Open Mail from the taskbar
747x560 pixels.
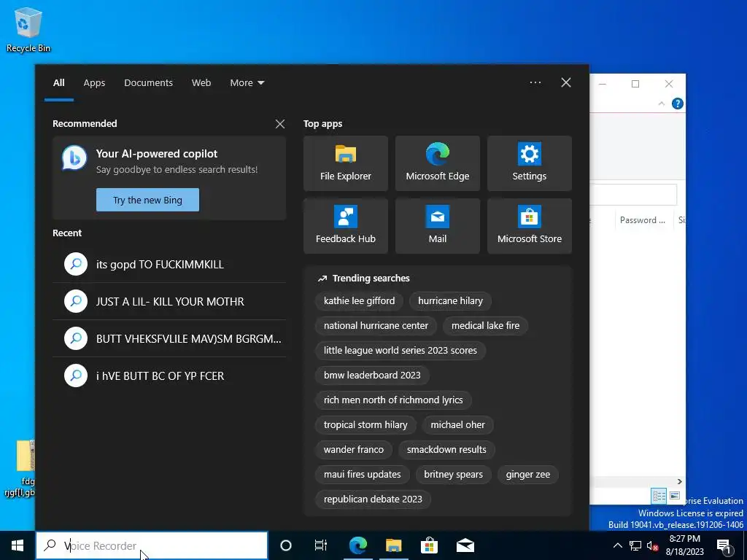click(465, 545)
